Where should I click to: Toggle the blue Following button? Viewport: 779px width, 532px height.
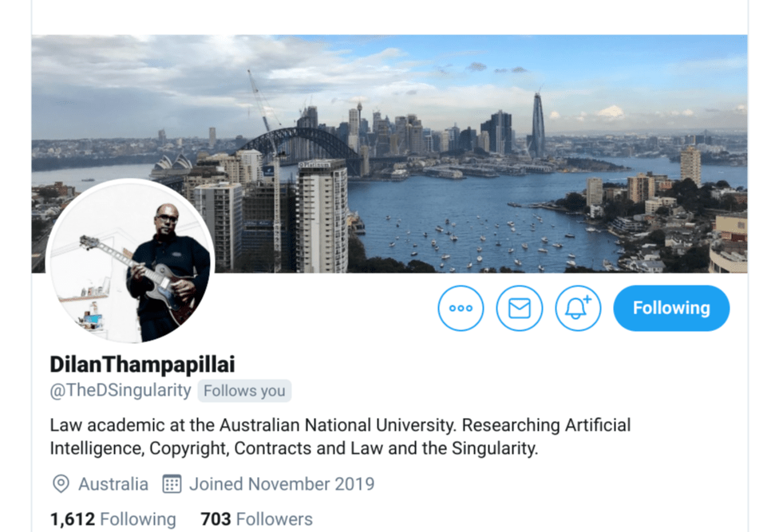(671, 308)
